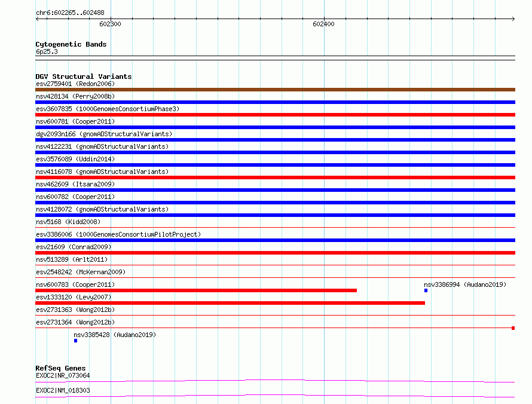Screen dimensions: 532x404
Task: Select the nsv428134 (Perry2008b) label
Action: [x=75, y=96]
